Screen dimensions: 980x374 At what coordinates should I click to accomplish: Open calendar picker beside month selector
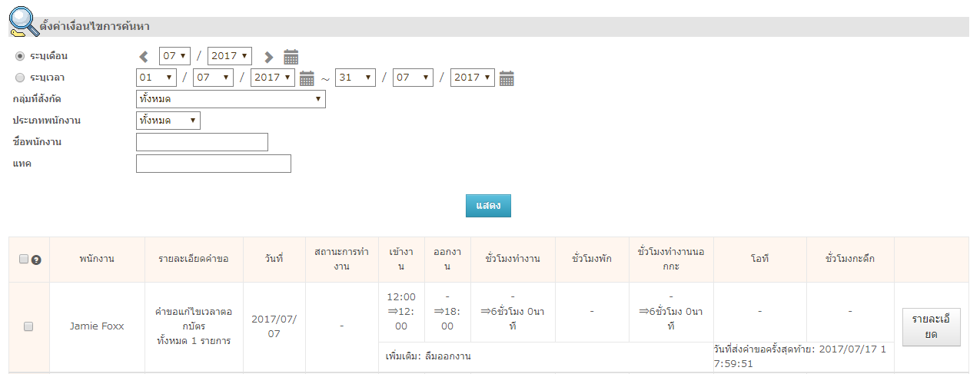(x=291, y=56)
